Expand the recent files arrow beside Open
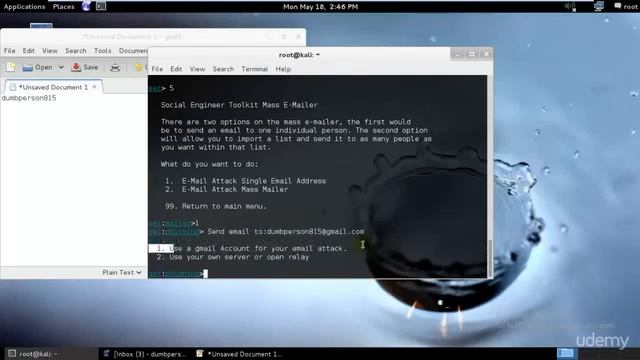Screen dimensions: 640x360 coord(61,67)
